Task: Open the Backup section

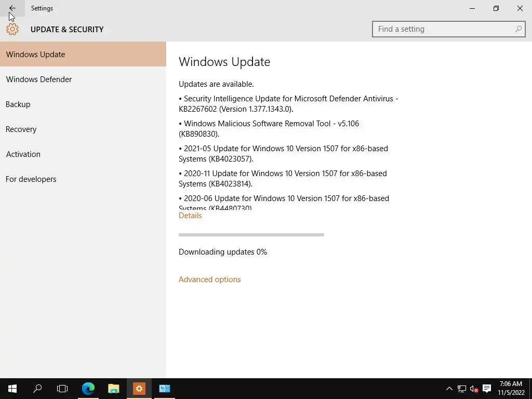Action: point(83,104)
